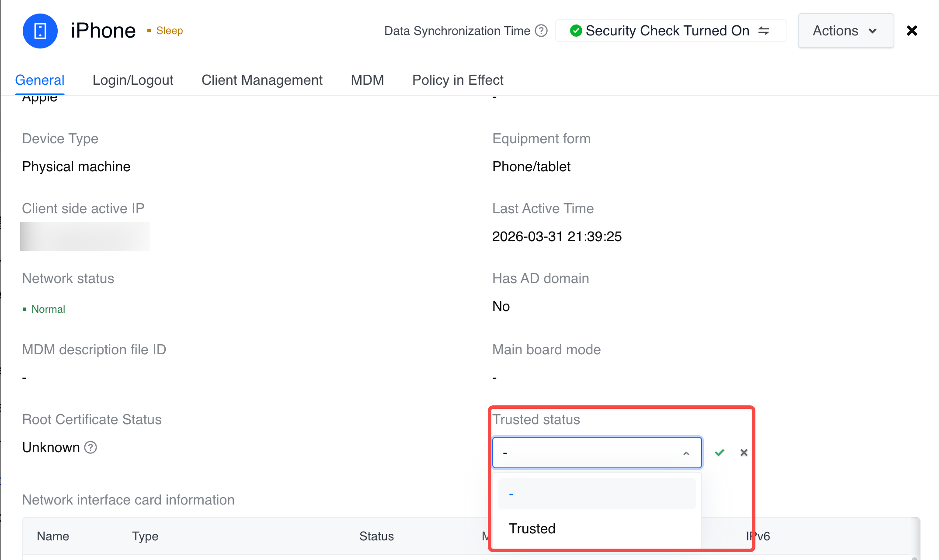Click Security Check Turned On button
This screenshot has width=939, height=560.
pyautogui.click(x=667, y=31)
